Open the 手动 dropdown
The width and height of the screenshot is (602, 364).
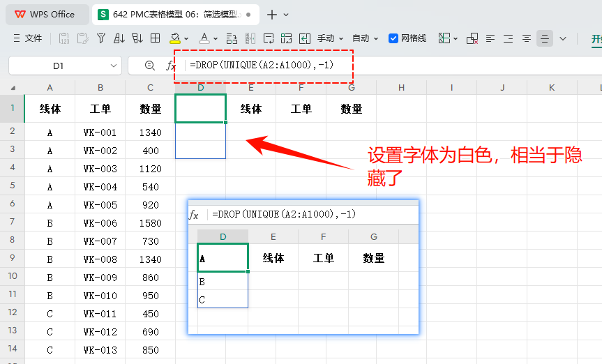[330, 38]
